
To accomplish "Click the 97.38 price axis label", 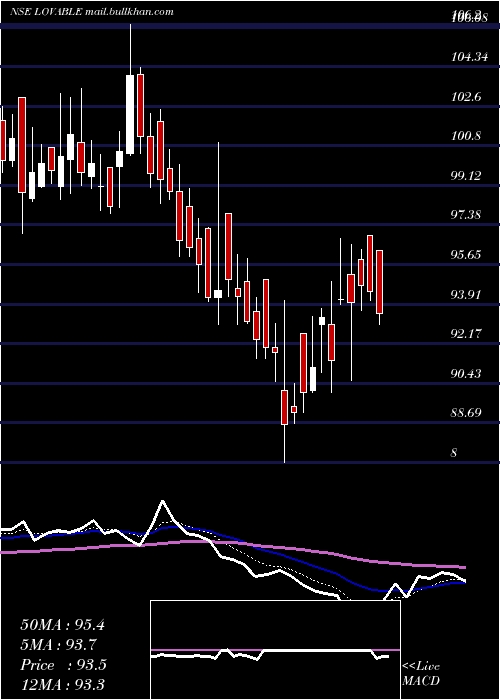I will (466, 215).
